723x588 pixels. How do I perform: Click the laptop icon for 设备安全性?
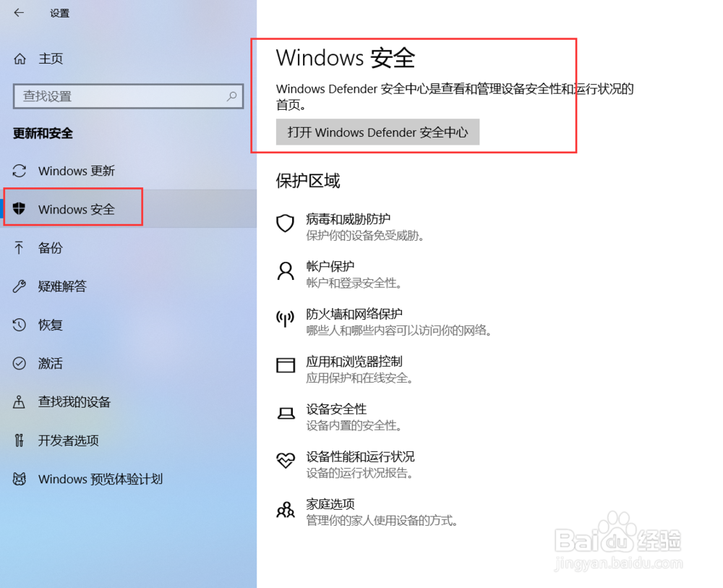click(x=286, y=413)
